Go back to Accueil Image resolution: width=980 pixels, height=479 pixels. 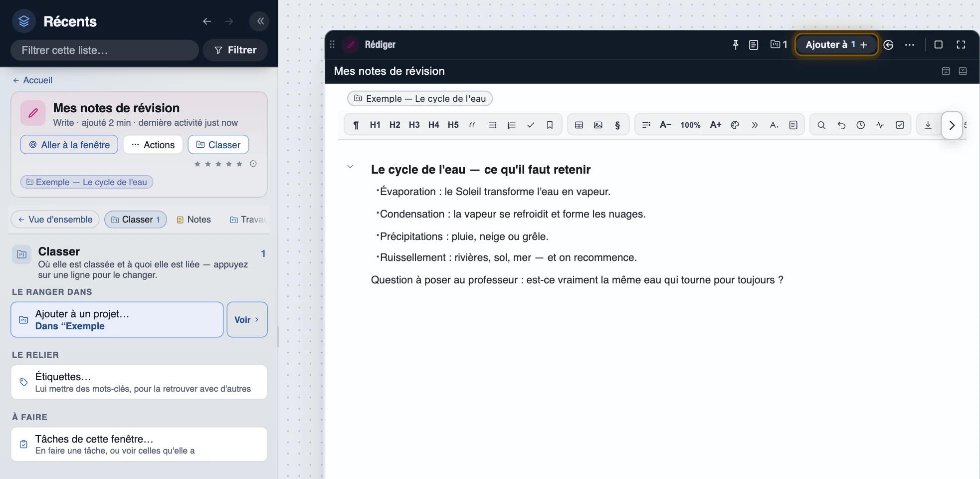click(32, 80)
